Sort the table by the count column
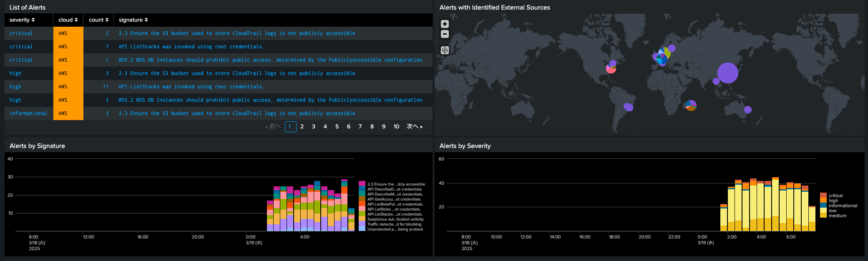This screenshot has height=261, width=868. tap(98, 20)
